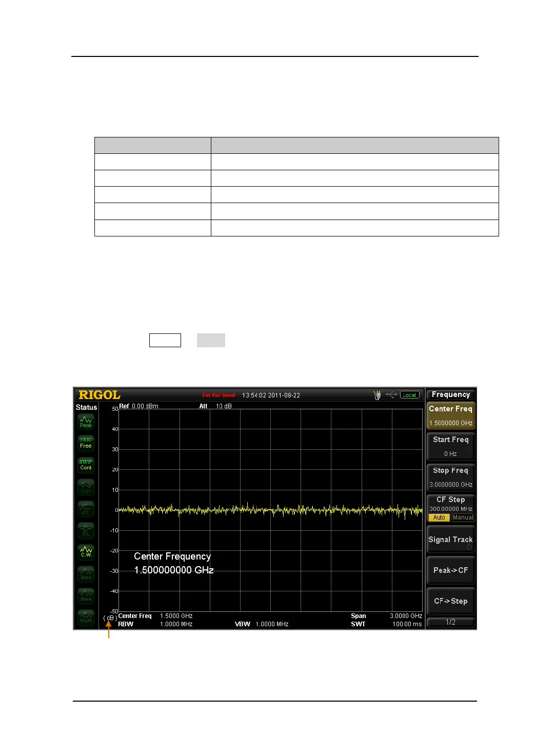This screenshot has height=756, width=535.
Task: Click the power plug icon in top bar
Action: tap(378, 395)
